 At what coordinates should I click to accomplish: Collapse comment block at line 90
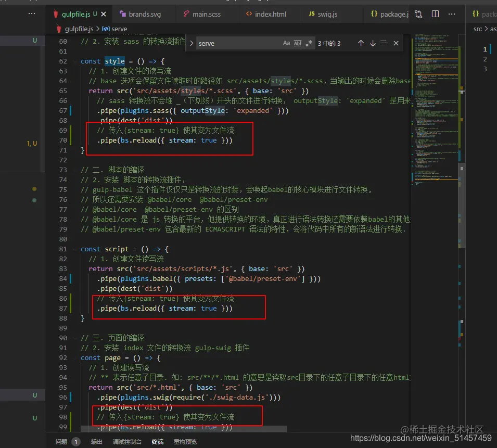75,338
